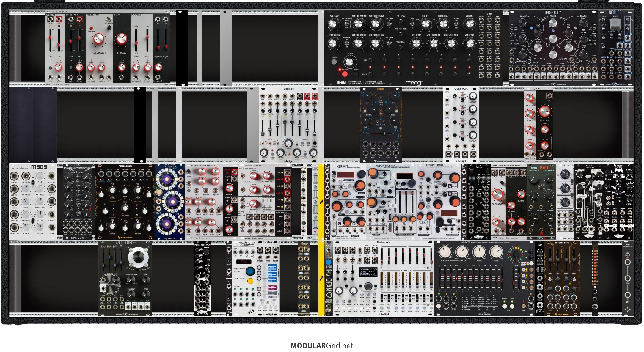Viewport: 644px width, 352px height.
Task: Toggle the DFAM VCF HP/LP switch
Action: click(413, 25)
